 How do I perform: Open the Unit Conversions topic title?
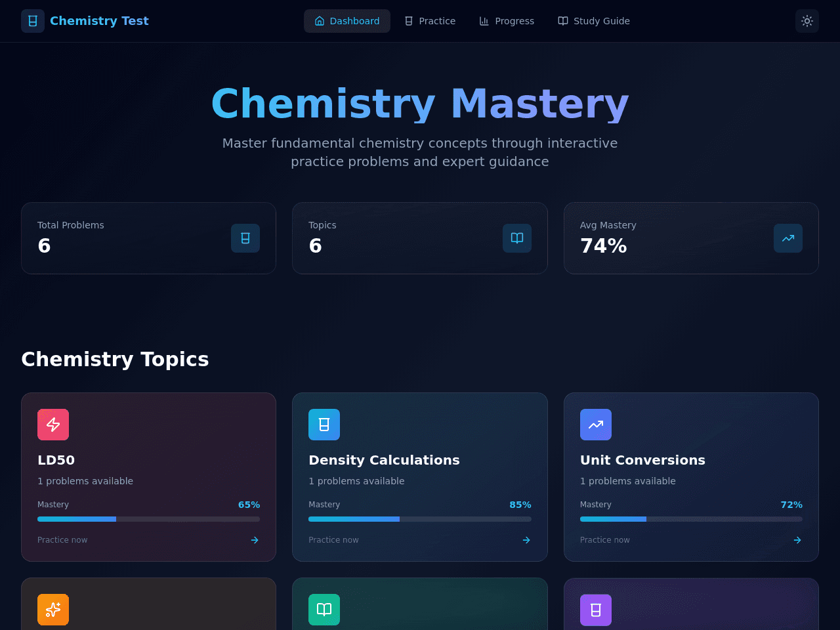pos(642,460)
